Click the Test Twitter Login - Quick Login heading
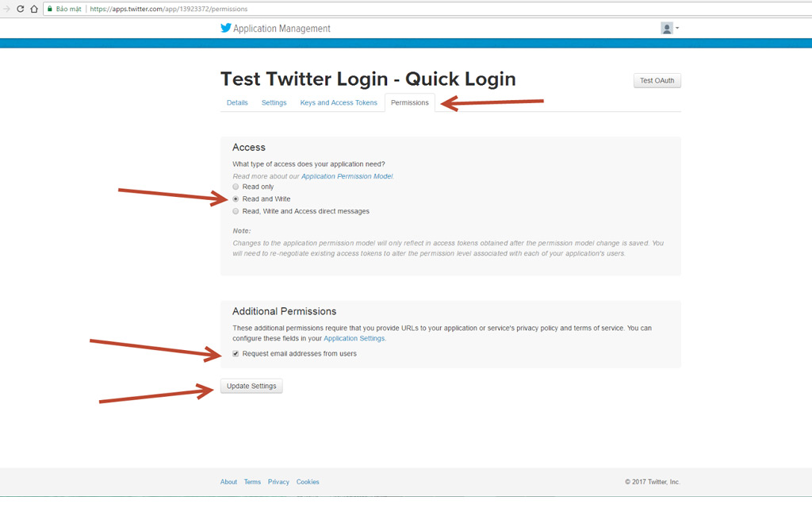This screenshot has height=508, width=812. click(368, 79)
